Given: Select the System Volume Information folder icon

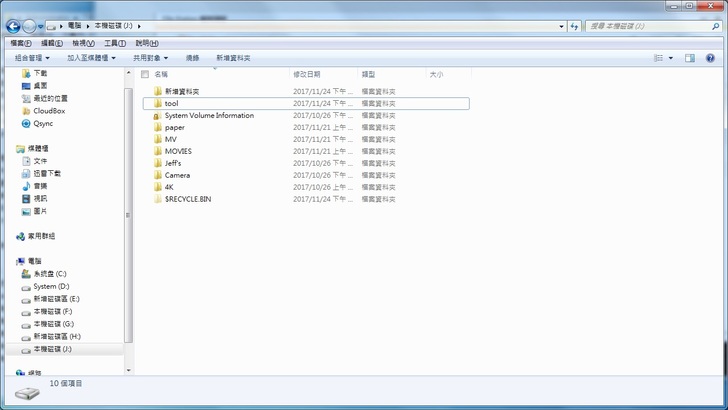Looking at the screenshot, I should pyautogui.click(x=158, y=115).
